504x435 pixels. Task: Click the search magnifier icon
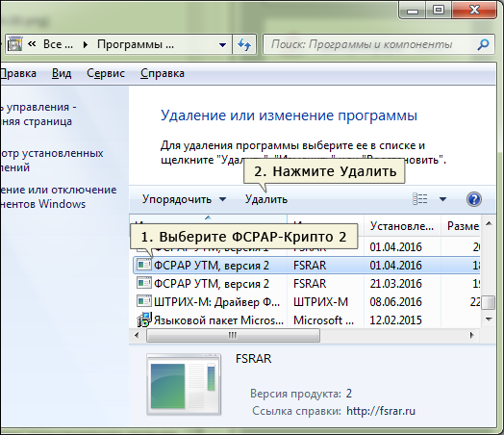tap(483, 44)
